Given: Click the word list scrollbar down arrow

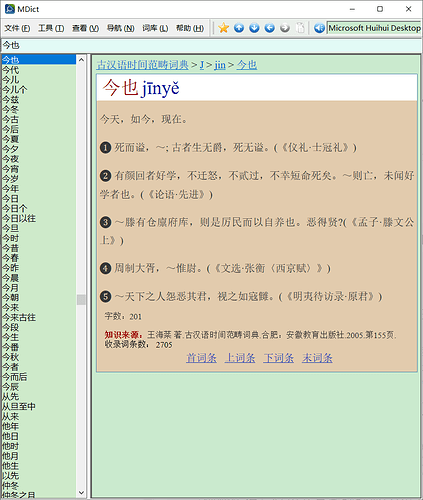Looking at the screenshot, I should coord(81,492).
